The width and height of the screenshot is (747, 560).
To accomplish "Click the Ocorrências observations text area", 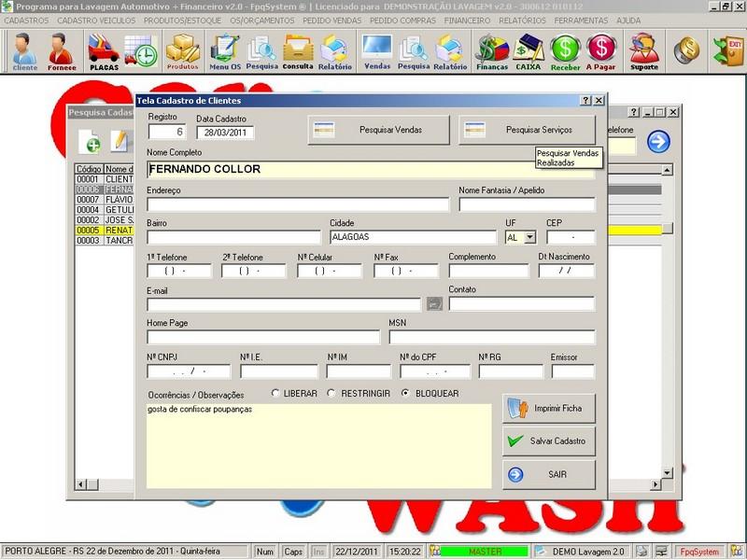I will tap(318, 446).
